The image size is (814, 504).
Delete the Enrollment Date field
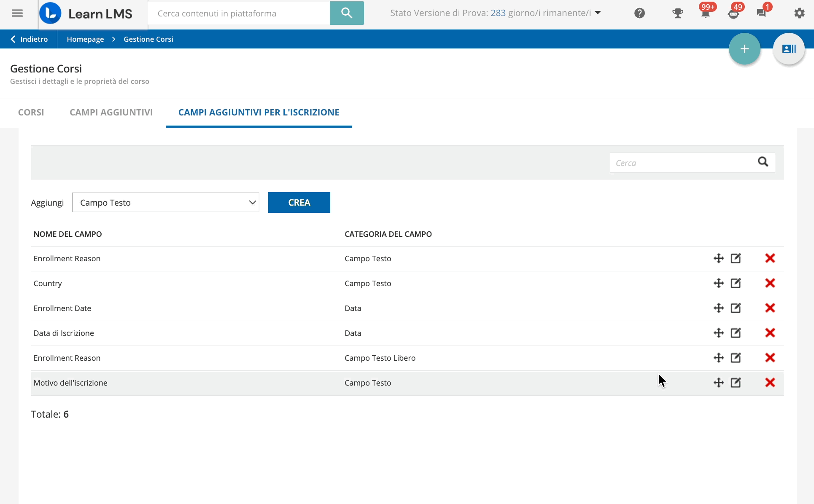(770, 308)
